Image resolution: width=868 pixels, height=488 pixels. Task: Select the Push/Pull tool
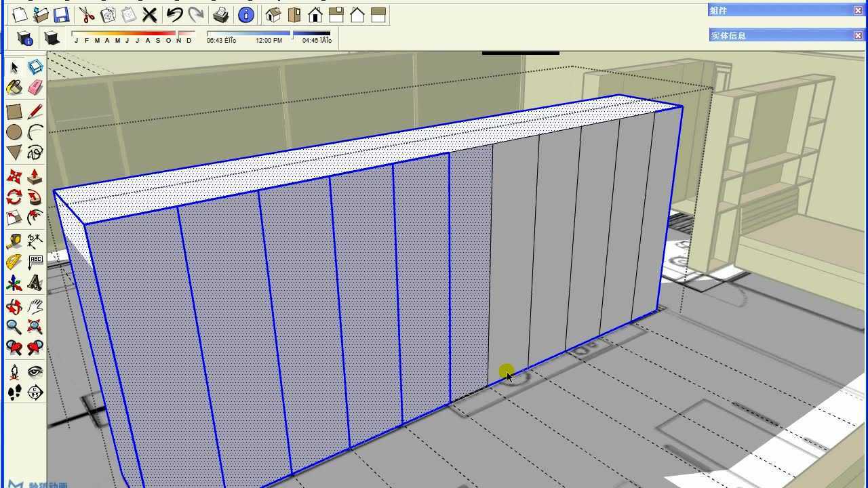click(x=35, y=175)
